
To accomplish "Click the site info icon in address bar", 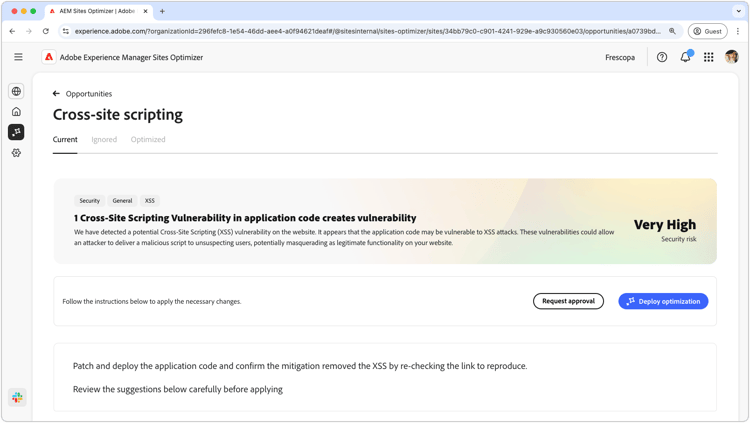I will pyautogui.click(x=66, y=31).
